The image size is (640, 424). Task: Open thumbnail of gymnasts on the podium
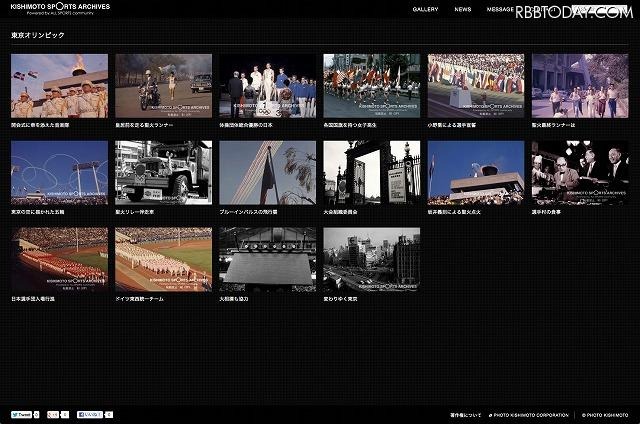click(268, 86)
